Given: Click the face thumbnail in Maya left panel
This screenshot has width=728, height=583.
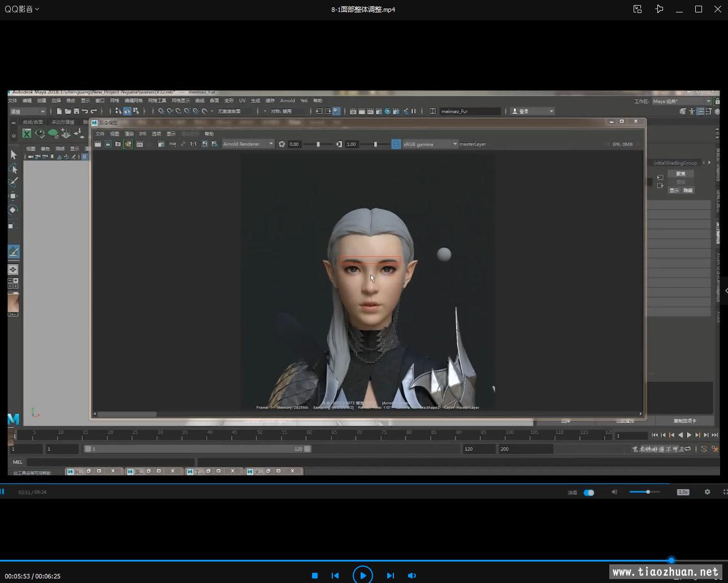Looking at the screenshot, I should 13,304.
